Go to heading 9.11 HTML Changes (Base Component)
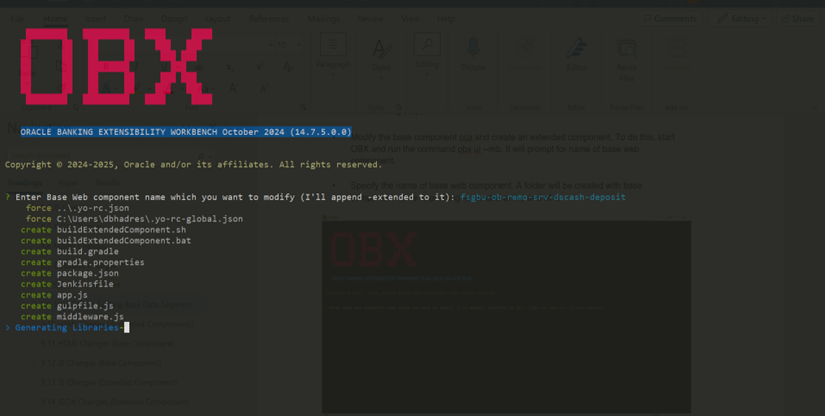Image resolution: width=825 pixels, height=416 pixels. click(x=108, y=343)
